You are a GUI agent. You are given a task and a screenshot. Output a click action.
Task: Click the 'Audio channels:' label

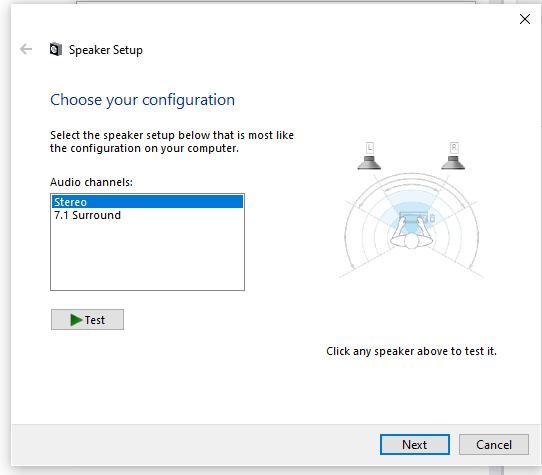91,182
